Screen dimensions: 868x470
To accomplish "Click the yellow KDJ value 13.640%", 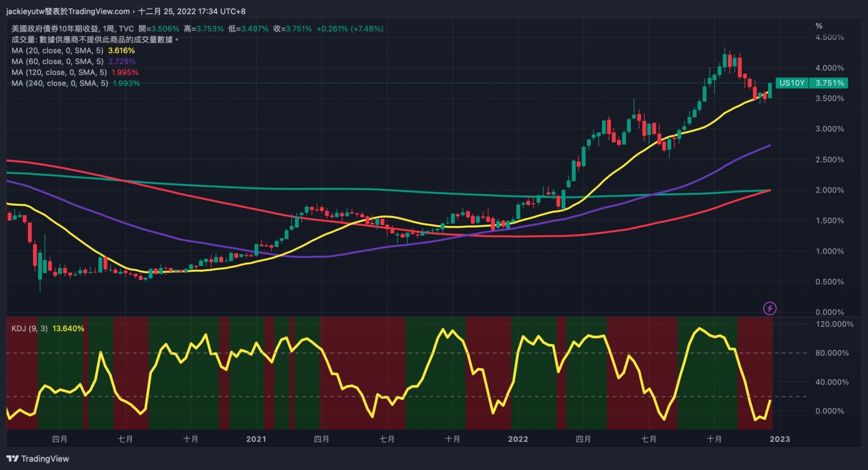I will 68,328.
